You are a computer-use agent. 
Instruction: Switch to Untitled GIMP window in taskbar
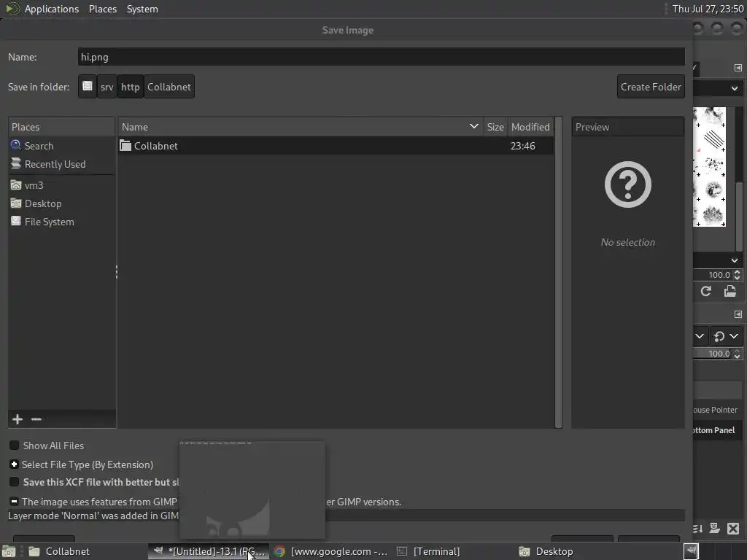coord(208,551)
